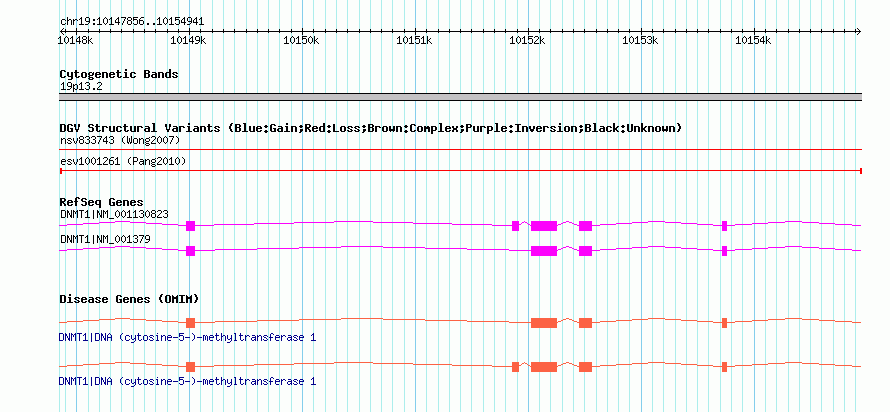The image size is (890, 412).
Task: Click the DNMT1|NM_001130823 transcript label
Action: (x=114, y=214)
